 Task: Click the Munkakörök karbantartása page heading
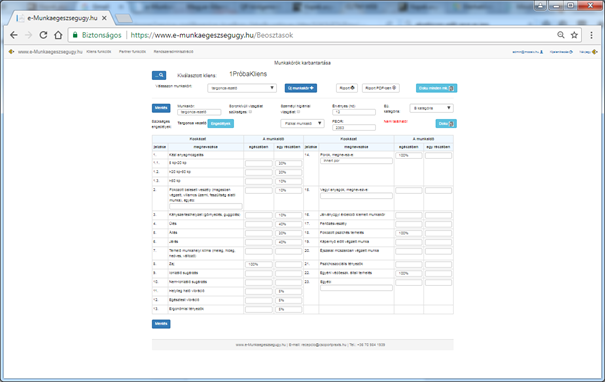(302, 63)
